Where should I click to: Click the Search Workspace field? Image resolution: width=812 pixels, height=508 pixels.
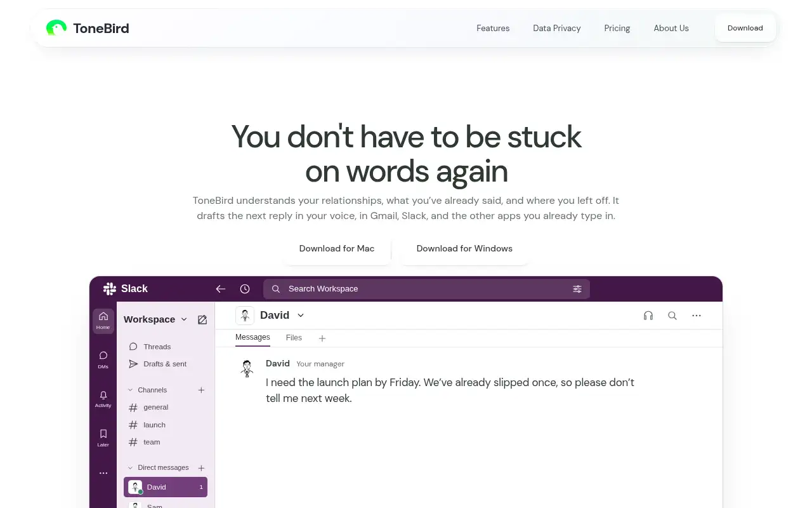tap(426, 289)
